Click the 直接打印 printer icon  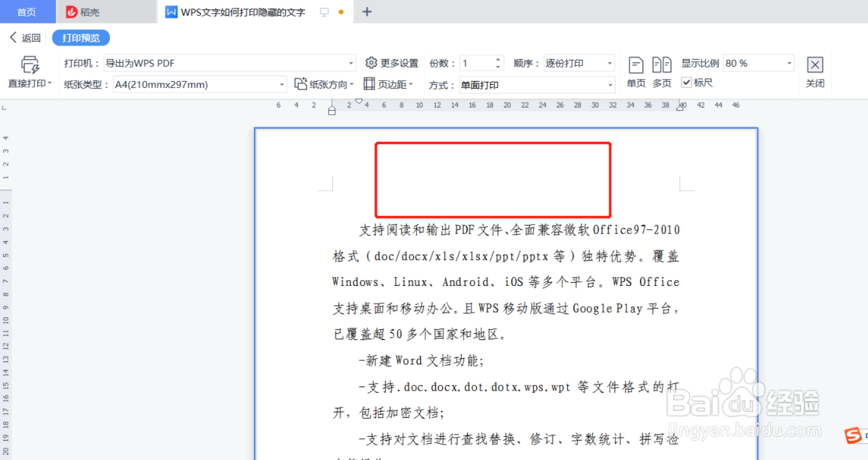[30, 65]
